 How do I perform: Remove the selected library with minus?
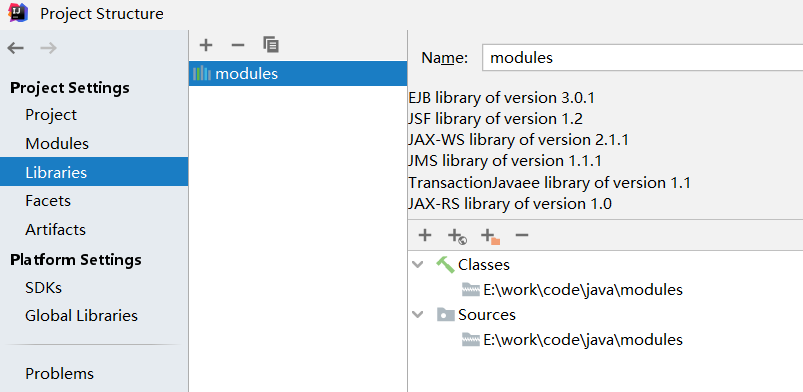click(x=238, y=45)
